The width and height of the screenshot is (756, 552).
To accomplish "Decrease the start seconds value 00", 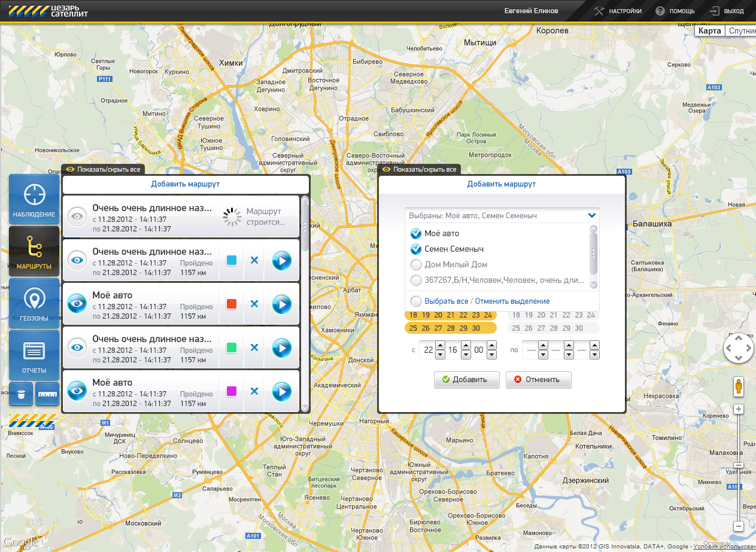I will [x=491, y=355].
